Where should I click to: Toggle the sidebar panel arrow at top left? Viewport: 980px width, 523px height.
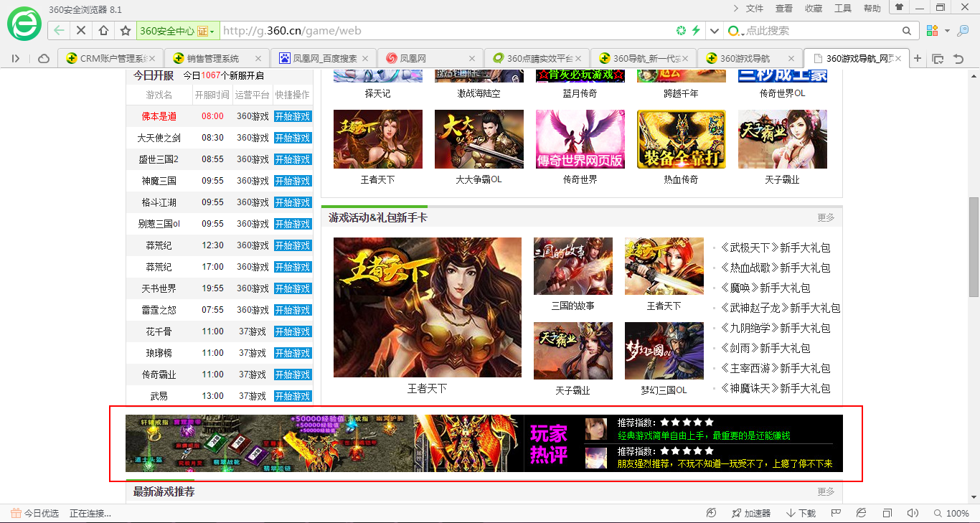point(16,58)
